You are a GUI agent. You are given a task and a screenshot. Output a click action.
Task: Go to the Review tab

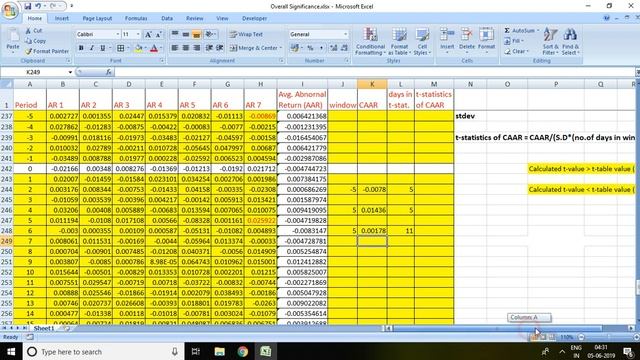[195, 18]
